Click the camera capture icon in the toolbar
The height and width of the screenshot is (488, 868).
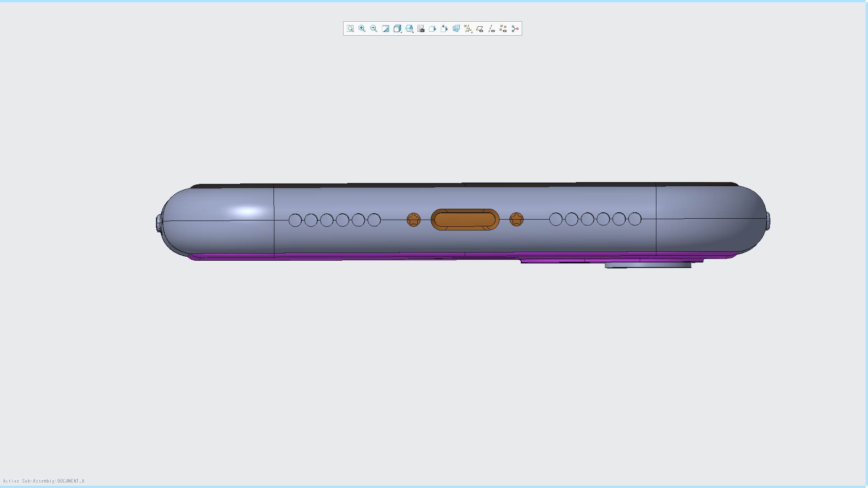point(420,28)
